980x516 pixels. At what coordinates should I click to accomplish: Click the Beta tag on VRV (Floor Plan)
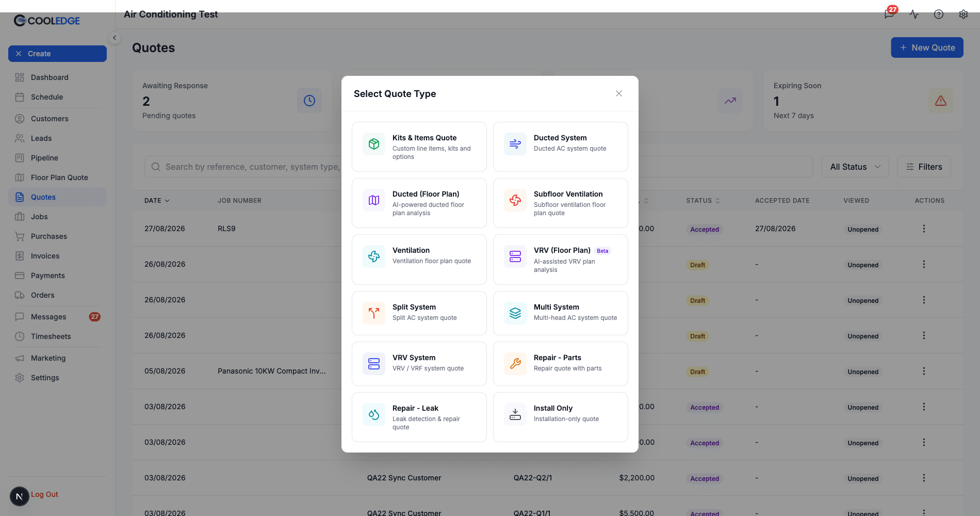click(602, 251)
